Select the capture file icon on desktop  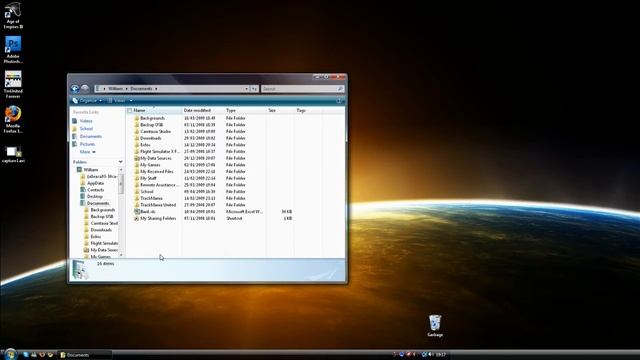[13, 154]
